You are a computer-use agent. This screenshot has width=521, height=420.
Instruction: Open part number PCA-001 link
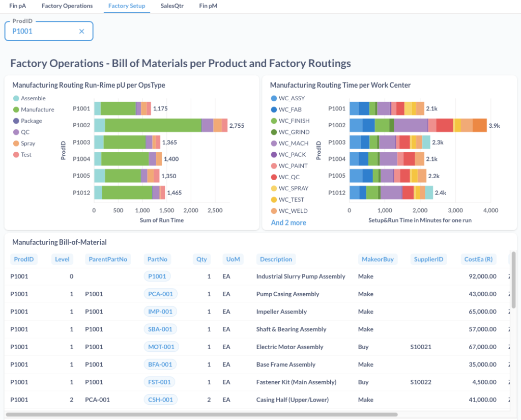[x=160, y=294]
